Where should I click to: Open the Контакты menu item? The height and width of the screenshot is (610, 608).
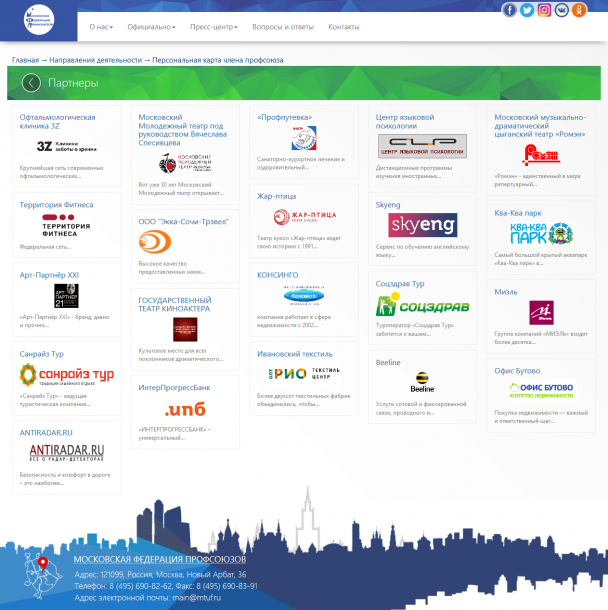click(343, 27)
